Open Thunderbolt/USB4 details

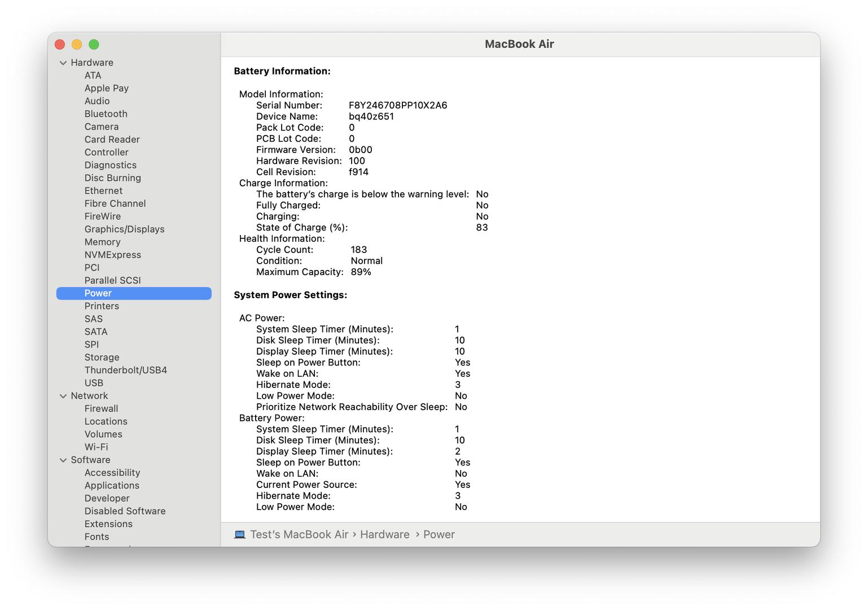pos(125,370)
